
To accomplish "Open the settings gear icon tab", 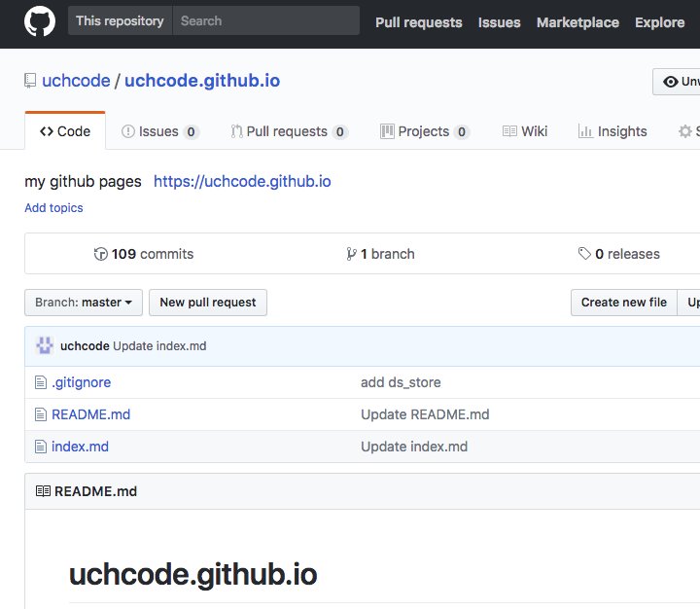I will (685, 131).
